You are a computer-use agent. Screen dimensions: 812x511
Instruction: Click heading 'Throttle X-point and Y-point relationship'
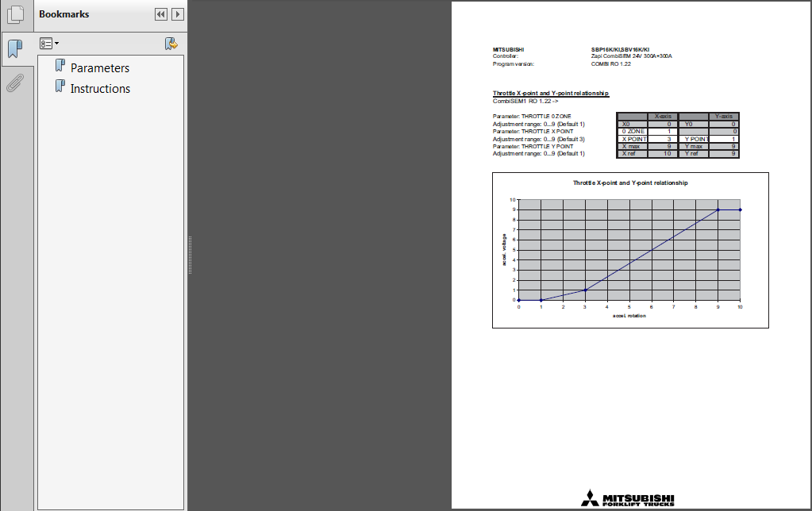click(x=551, y=93)
